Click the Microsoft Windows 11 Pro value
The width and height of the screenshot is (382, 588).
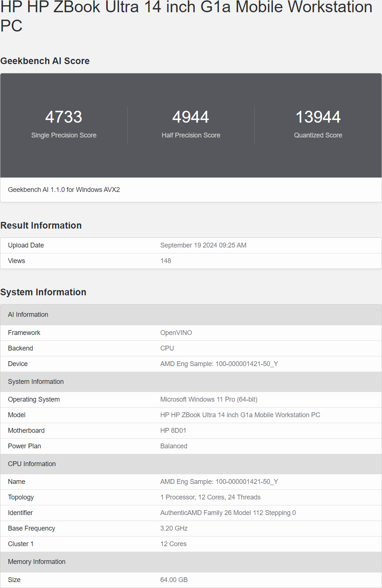point(208,399)
